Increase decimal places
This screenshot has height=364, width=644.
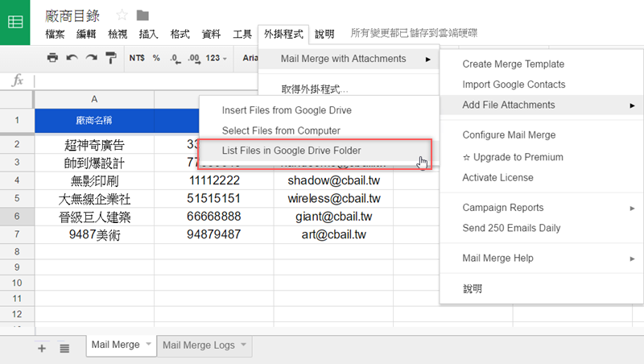point(194,58)
